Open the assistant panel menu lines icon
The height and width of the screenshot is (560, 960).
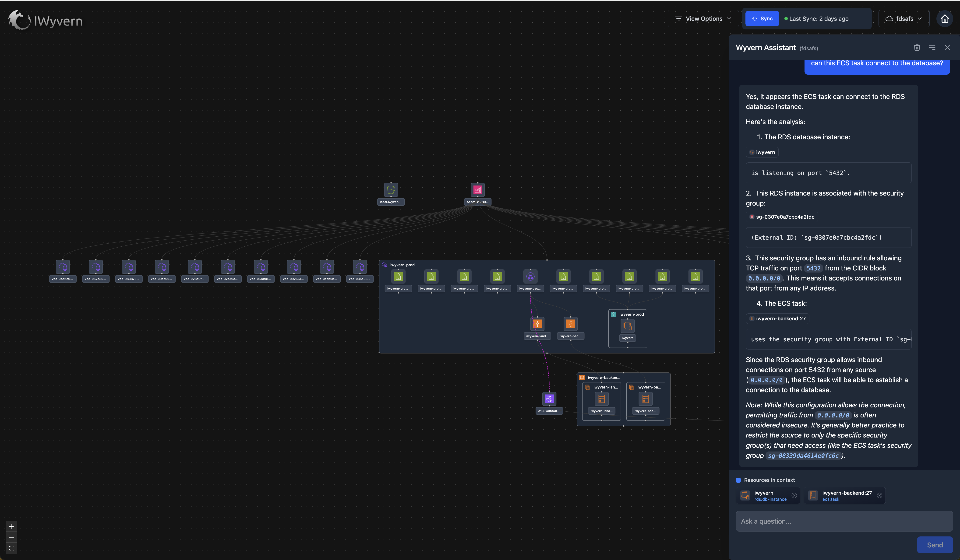pos(932,48)
